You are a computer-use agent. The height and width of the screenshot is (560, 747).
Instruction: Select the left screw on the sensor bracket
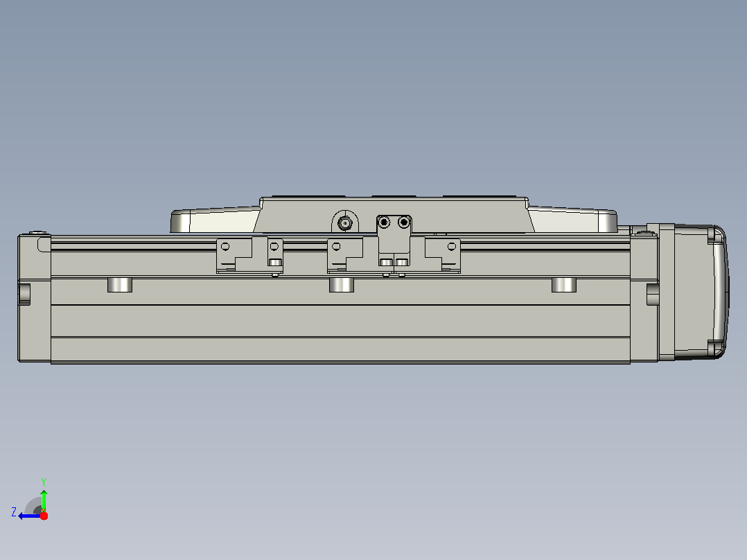(383, 222)
